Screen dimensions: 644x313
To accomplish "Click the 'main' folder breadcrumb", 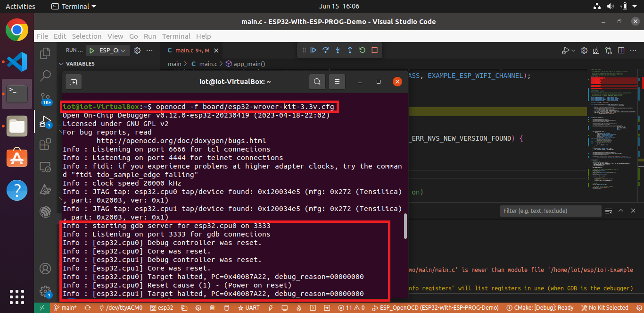I will point(174,64).
